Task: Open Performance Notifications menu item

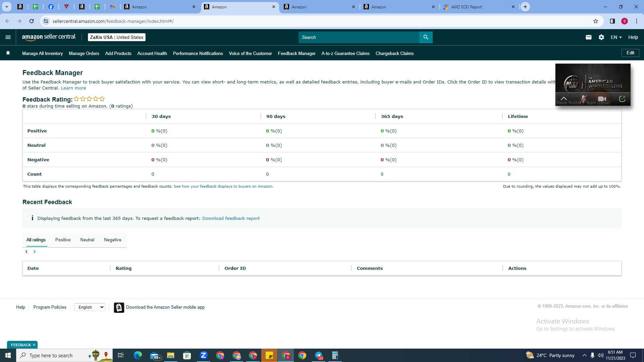Action: tap(198, 53)
